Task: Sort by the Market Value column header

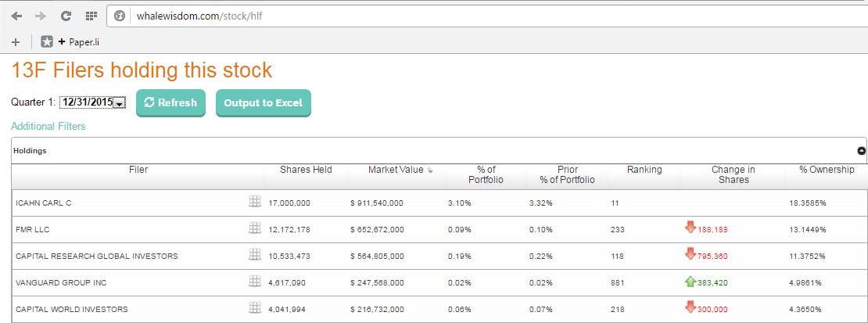Action: [396, 170]
